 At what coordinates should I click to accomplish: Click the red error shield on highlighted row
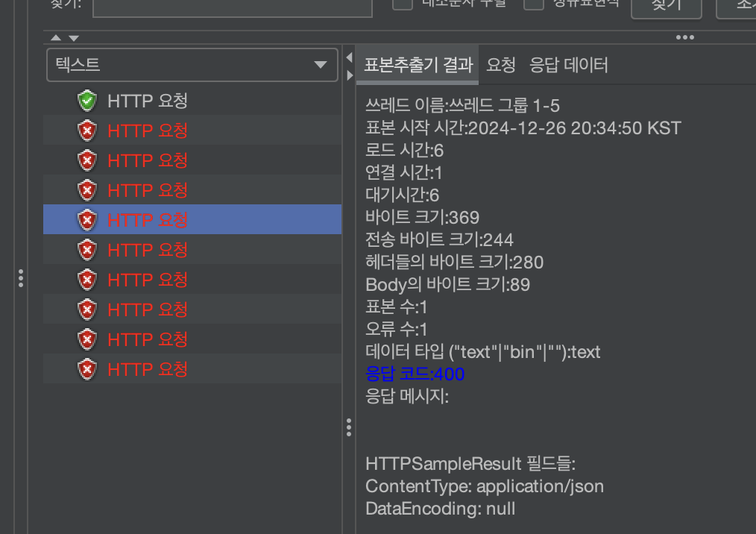click(x=87, y=220)
